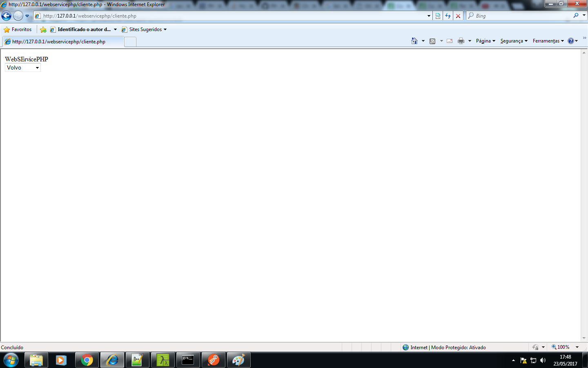Open the green lambda app on taskbar
588x368 pixels.
[163, 360]
